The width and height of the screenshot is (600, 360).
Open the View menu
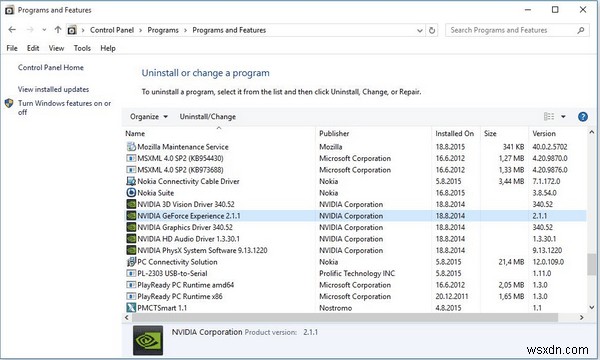(x=56, y=48)
